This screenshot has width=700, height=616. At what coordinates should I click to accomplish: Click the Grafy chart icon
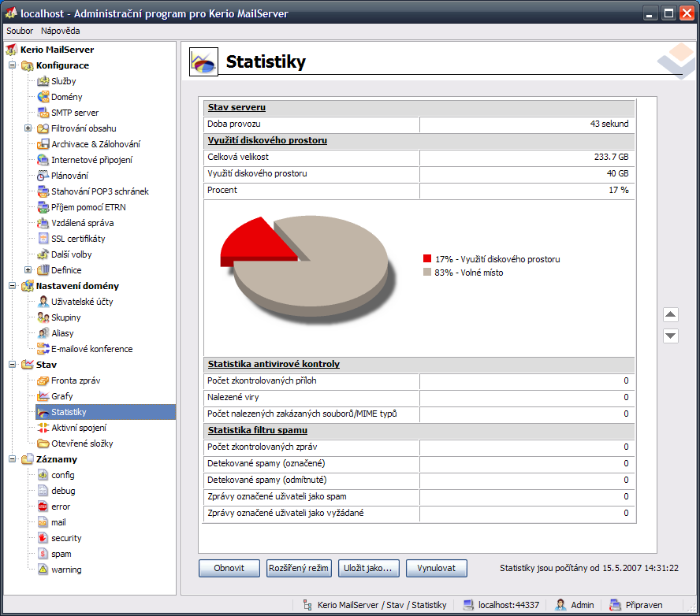[x=43, y=396]
